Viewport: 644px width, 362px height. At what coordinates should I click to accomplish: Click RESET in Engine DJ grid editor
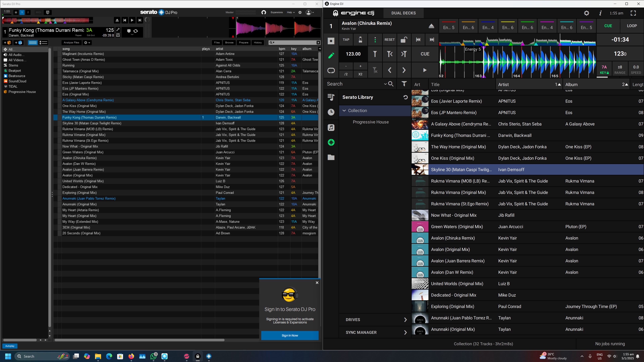389,40
